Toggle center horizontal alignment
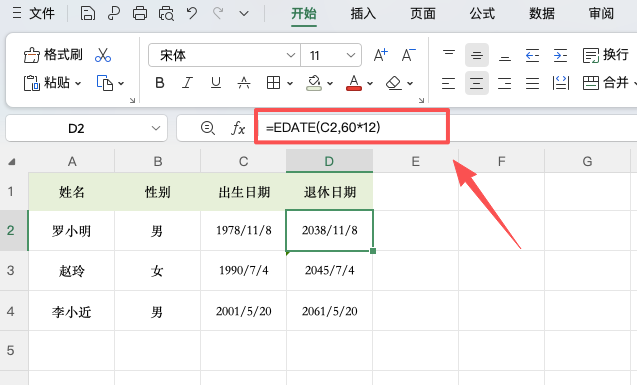 coord(477,83)
